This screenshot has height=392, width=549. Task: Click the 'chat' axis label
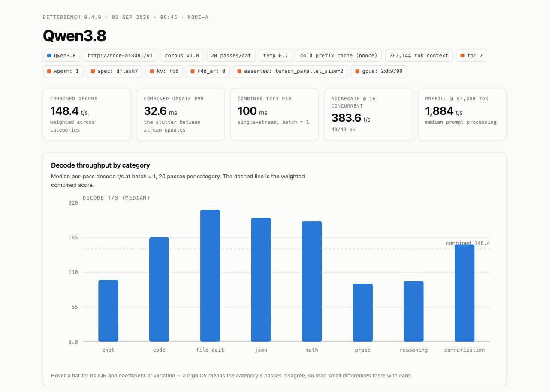point(108,350)
